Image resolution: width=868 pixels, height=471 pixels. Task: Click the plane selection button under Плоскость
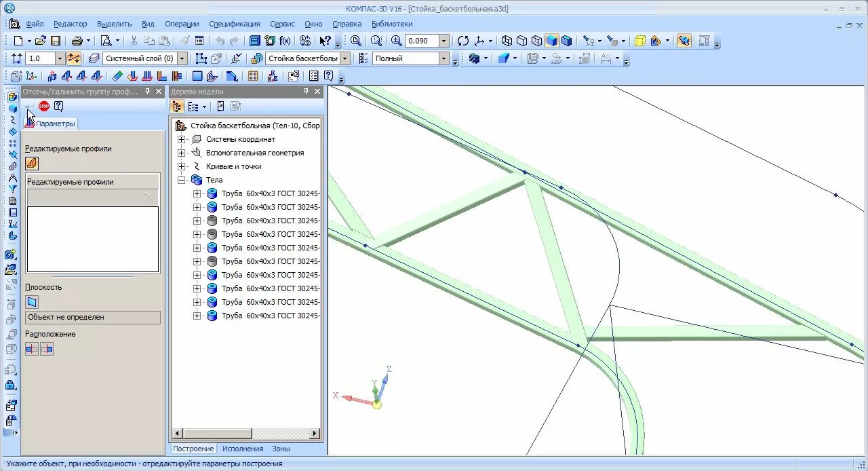coord(32,302)
